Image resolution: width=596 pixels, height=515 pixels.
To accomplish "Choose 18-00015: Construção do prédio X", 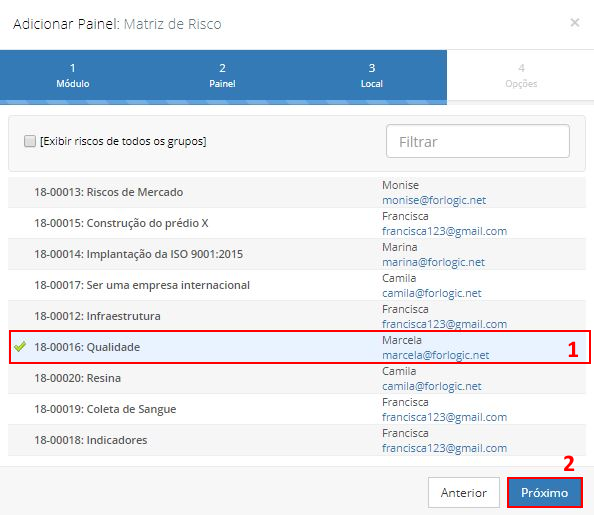I will point(297,223).
